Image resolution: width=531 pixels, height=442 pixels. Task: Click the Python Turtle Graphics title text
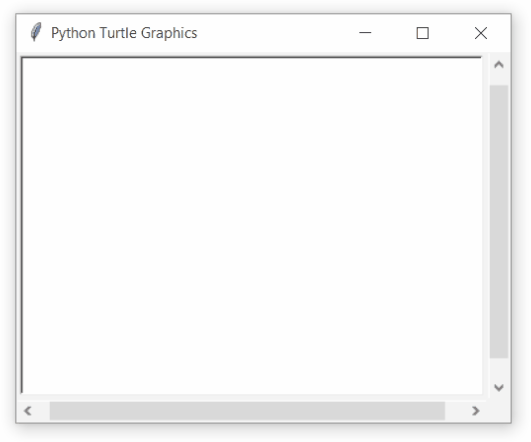tap(124, 33)
